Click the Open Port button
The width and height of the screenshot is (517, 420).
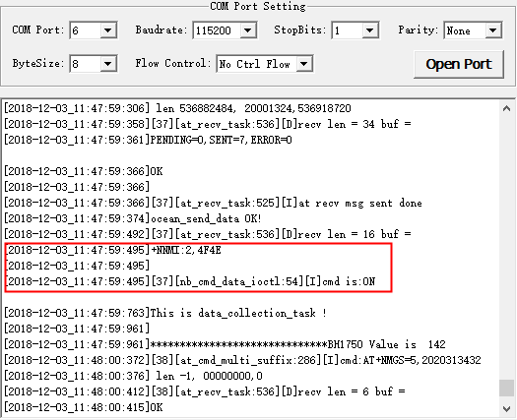click(x=459, y=64)
